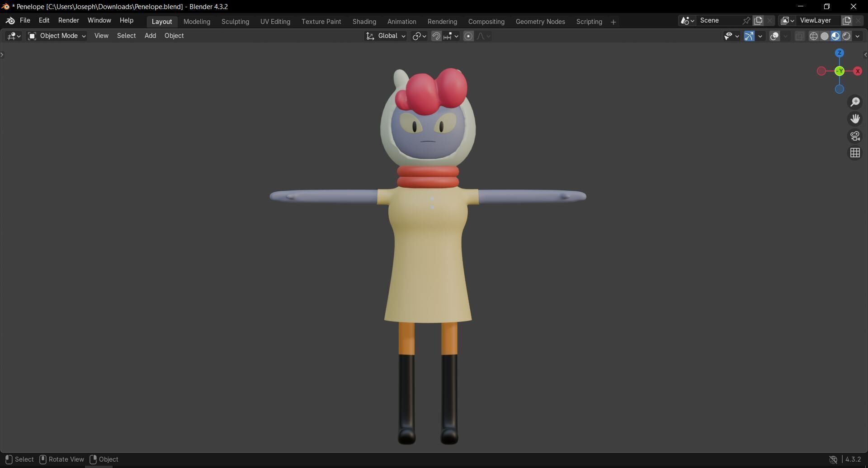Toggle proportional editing
The width and height of the screenshot is (868, 468).
(x=469, y=36)
